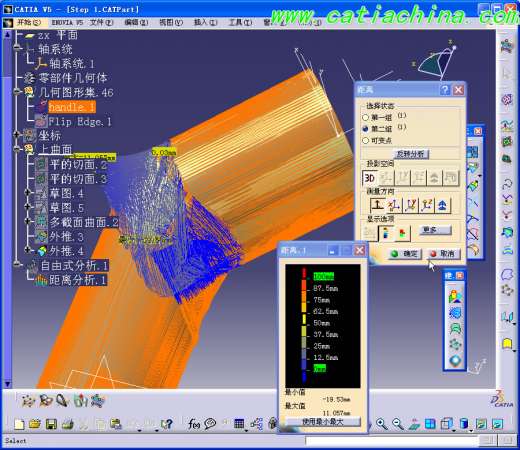The image size is (520, 450).
Task: Select handle.1 in the specification tree
Action: (72, 107)
